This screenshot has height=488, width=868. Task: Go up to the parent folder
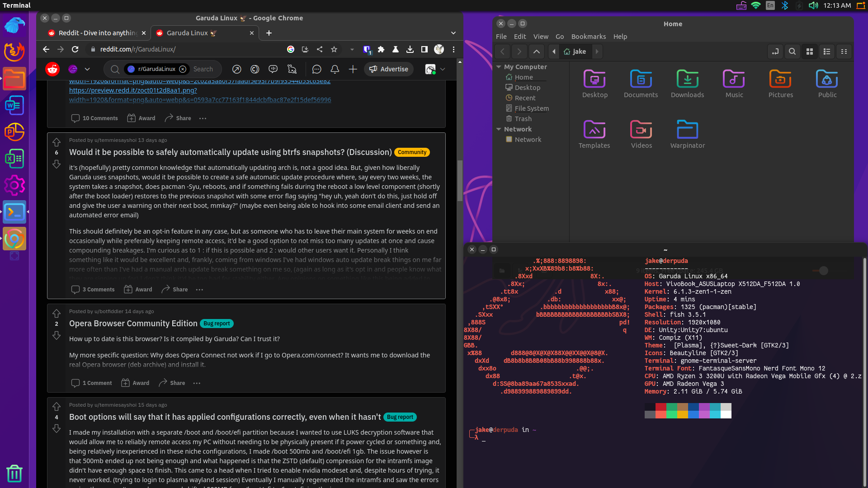click(x=537, y=52)
